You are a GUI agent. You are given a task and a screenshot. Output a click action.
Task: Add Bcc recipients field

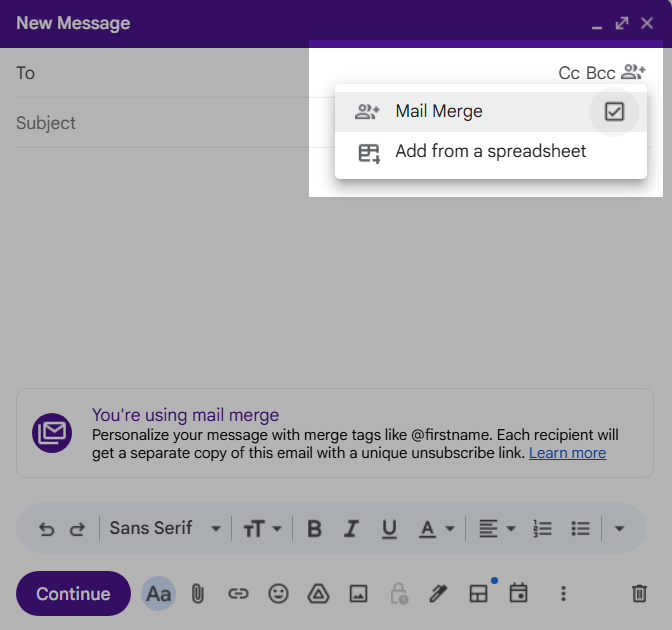[600, 73]
